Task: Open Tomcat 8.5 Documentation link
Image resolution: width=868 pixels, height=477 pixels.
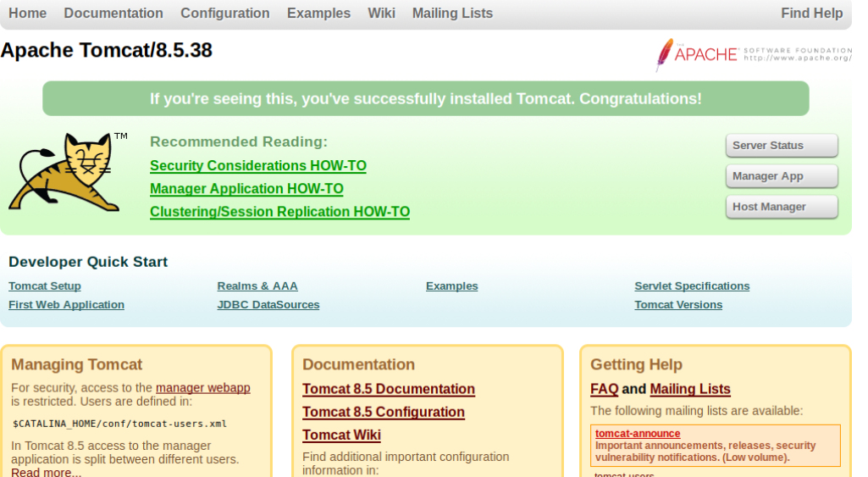Action: point(389,389)
